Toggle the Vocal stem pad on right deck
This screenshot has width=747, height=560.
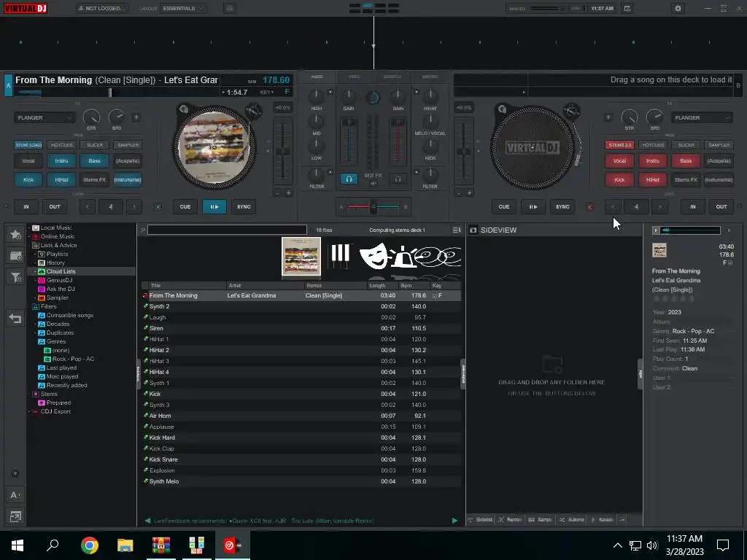[x=619, y=161]
